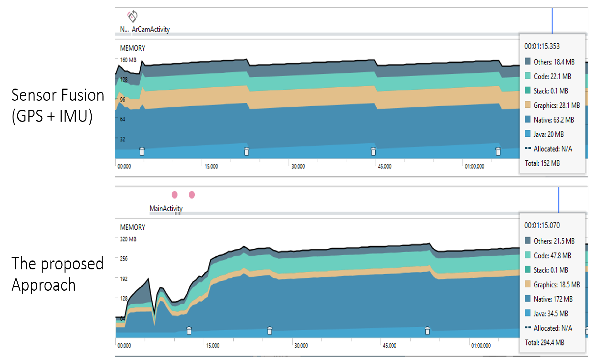Click garbage collection icon near 45 seconds, top chart

tap(373, 151)
